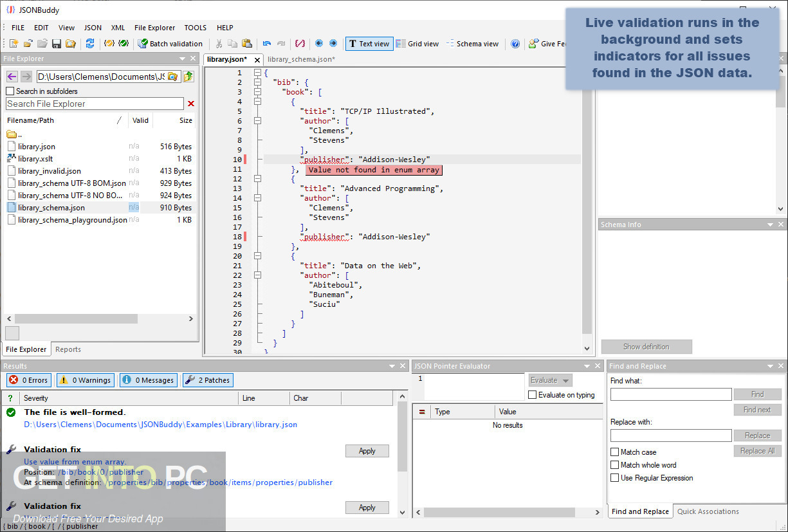
Task: Click File Explorer's grey forward arrow
Action: [26, 77]
